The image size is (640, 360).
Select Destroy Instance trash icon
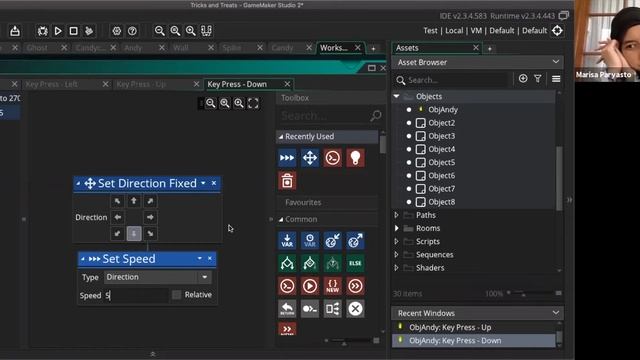287,181
